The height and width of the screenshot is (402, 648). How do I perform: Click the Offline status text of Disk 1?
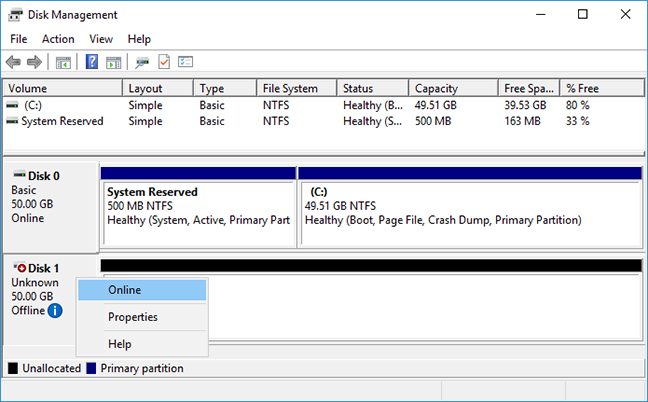point(28,310)
